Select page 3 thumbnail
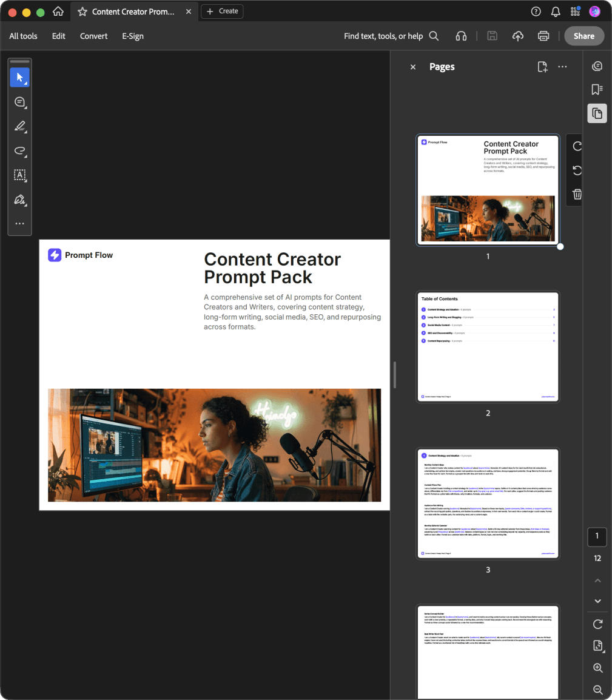 [x=488, y=503]
